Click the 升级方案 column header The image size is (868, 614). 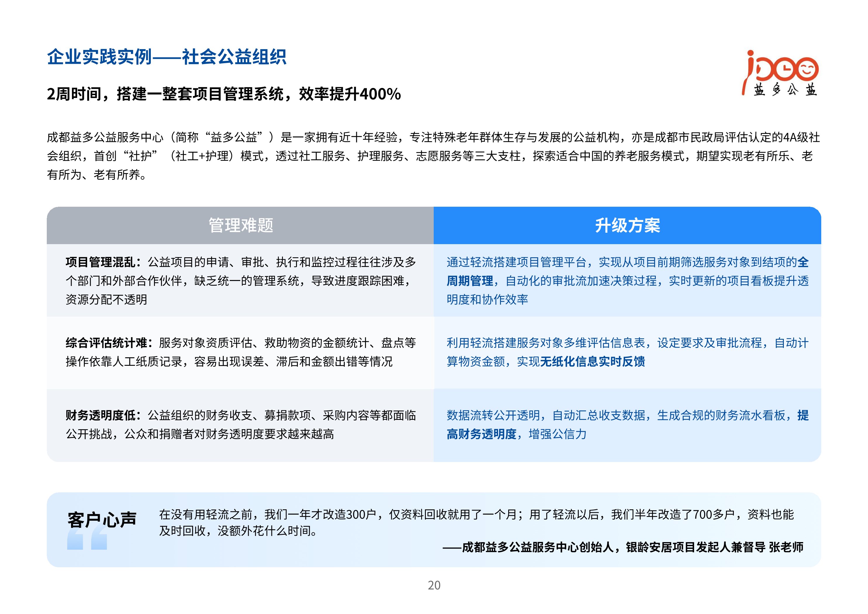627,225
